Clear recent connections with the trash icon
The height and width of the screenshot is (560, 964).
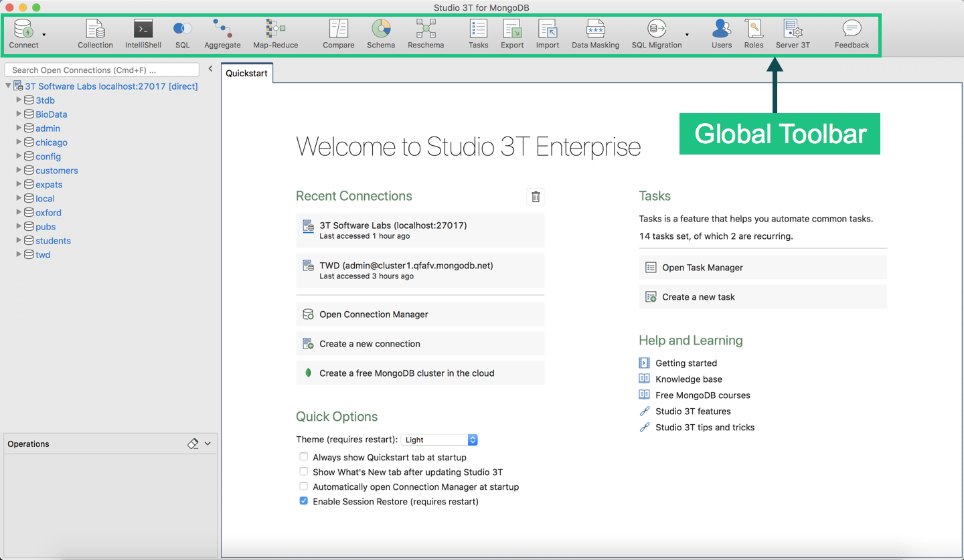point(535,196)
